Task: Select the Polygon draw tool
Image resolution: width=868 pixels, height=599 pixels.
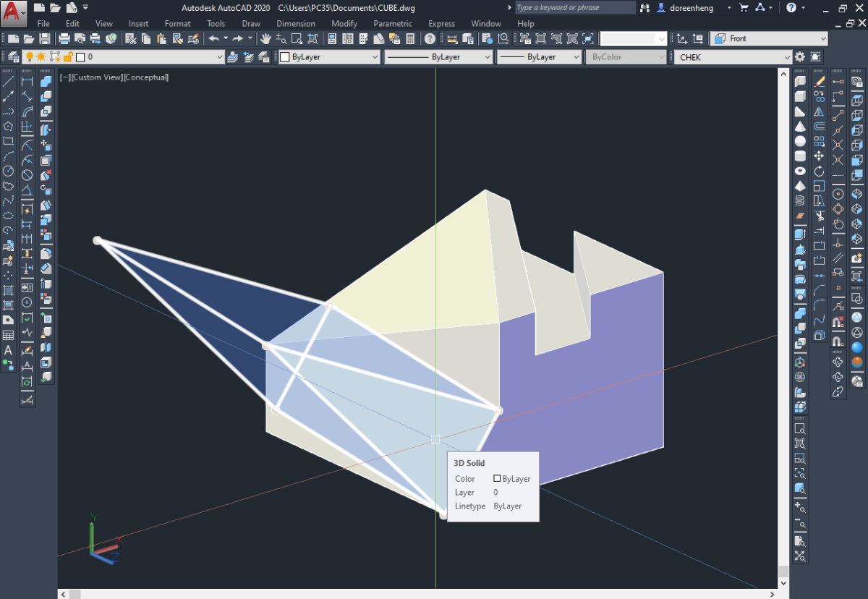Action: pyautogui.click(x=8, y=126)
